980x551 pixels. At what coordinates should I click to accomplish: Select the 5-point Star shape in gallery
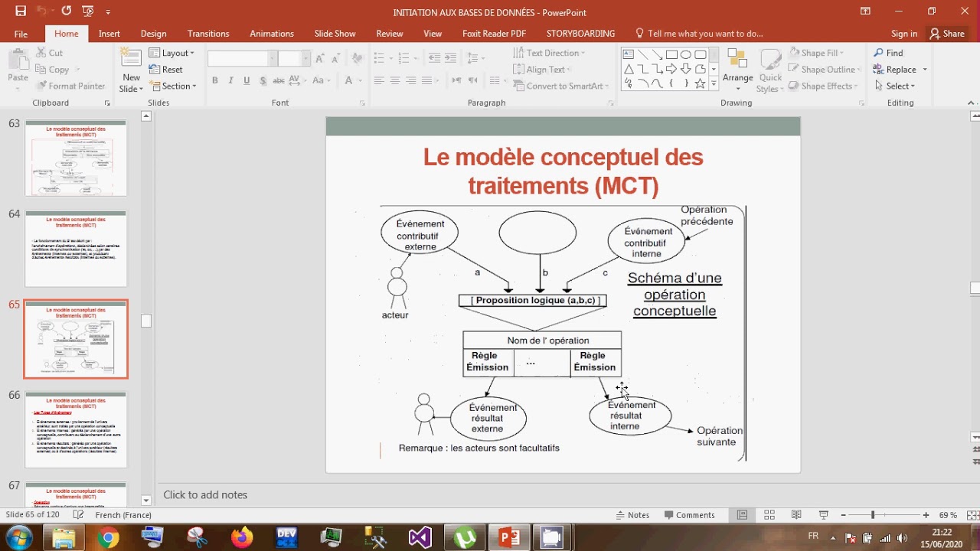click(x=700, y=83)
